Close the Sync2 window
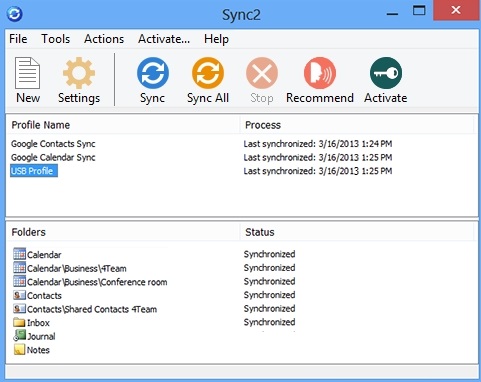This screenshot has height=382, width=481. pyautogui.click(x=456, y=10)
